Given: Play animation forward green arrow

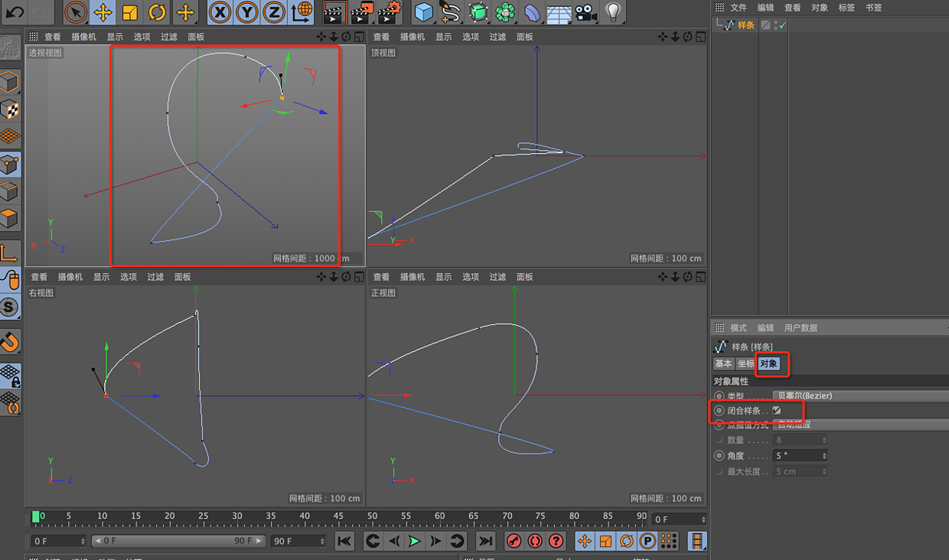Looking at the screenshot, I should point(414,541).
